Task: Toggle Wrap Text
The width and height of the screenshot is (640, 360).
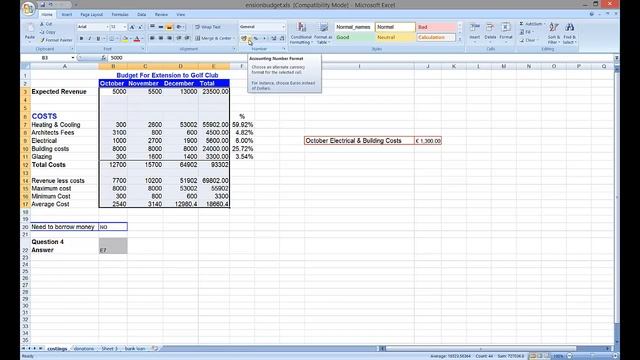Action: (208, 27)
